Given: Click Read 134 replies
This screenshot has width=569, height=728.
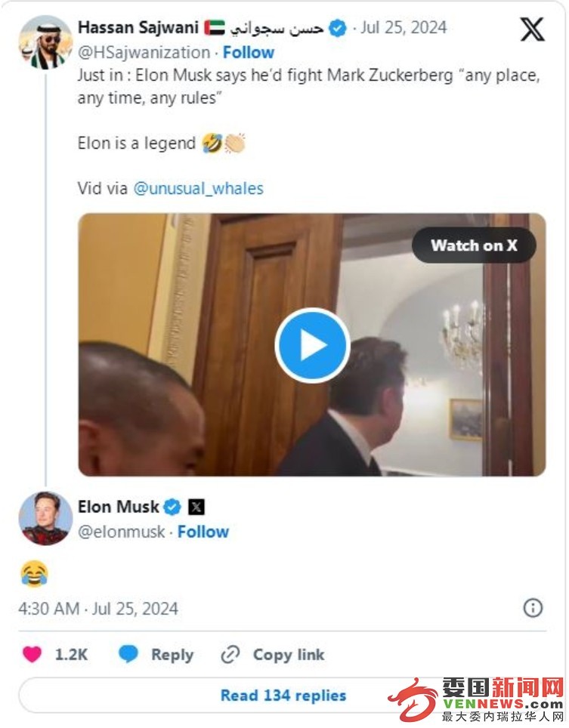Looking at the screenshot, I should pos(283,695).
